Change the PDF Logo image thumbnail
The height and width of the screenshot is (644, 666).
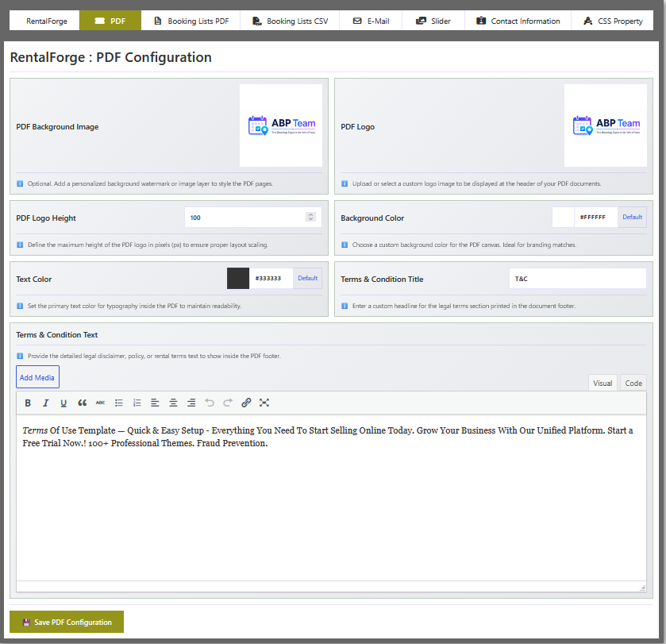point(605,125)
